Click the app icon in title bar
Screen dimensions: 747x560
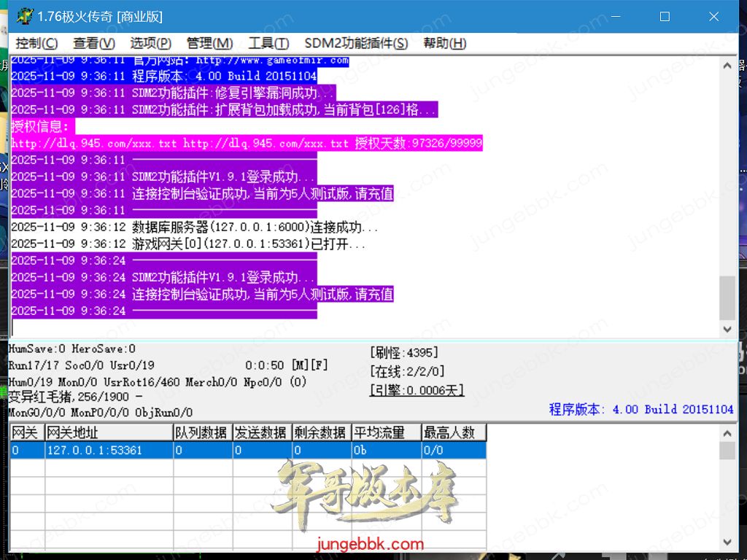[x=25, y=16]
